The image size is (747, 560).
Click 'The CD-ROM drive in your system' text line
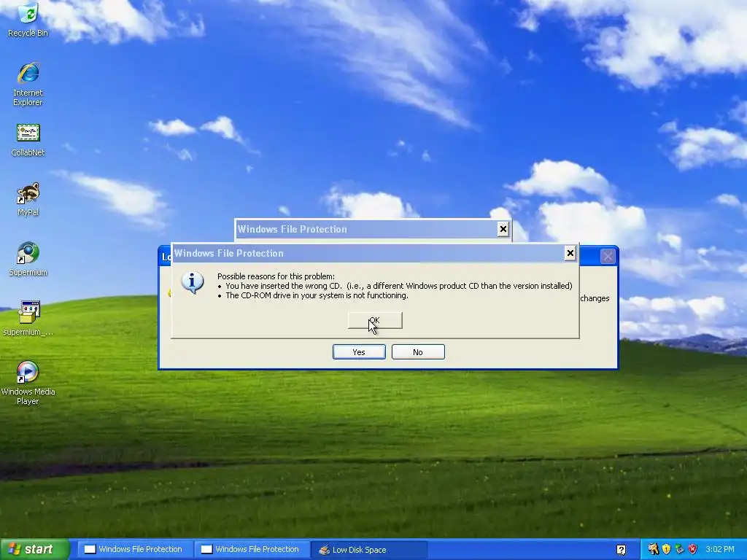click(317, 295)
